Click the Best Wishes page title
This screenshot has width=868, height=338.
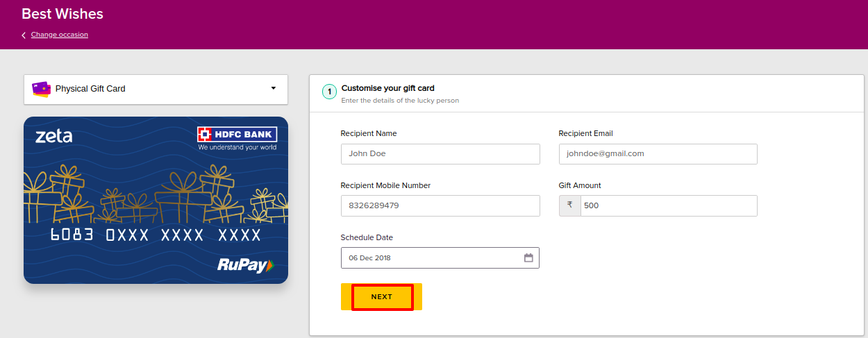(x=62, y=14)
